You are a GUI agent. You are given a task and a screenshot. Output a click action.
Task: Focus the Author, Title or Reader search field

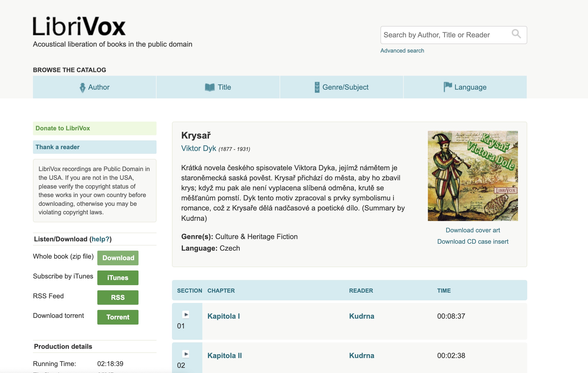pyautogui.click(x=445, y=35)
